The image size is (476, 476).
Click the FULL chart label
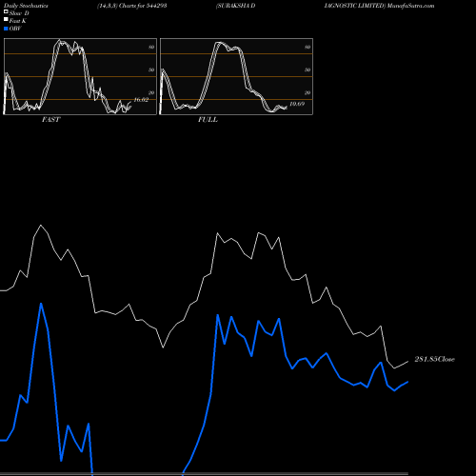[208, 120]
